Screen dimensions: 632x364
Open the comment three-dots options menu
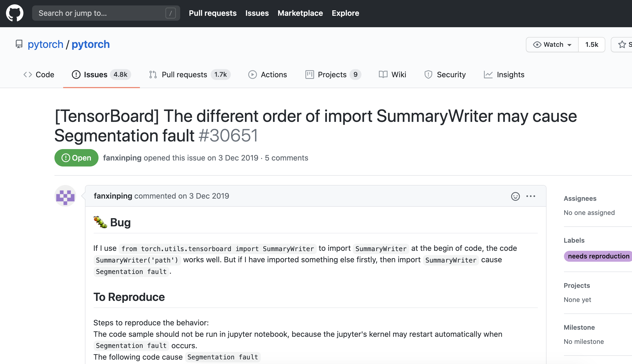click(530, 196)
